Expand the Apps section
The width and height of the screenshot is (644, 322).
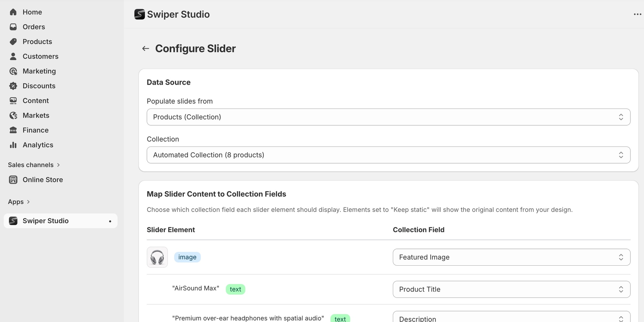point(19,202)
